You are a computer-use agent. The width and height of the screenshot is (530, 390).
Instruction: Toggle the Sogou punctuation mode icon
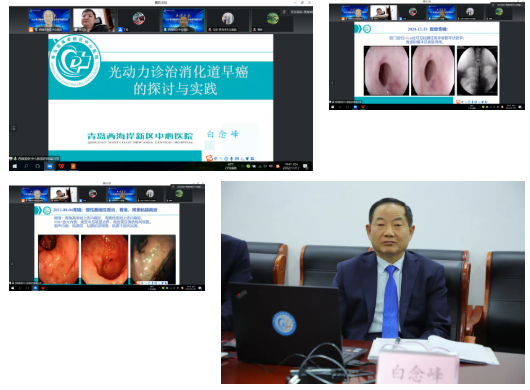[x=221, y=159]
